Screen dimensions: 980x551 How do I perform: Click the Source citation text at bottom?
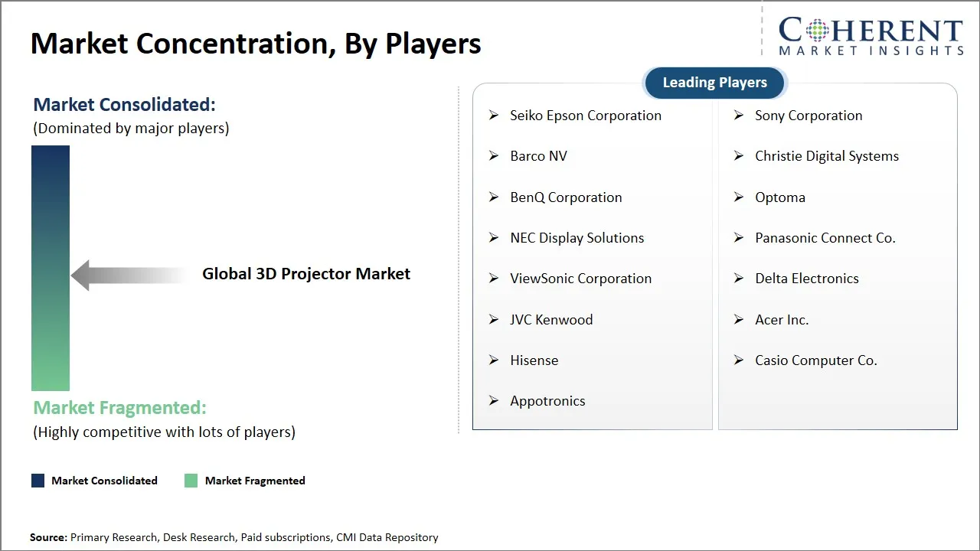(x=234, y=537)
